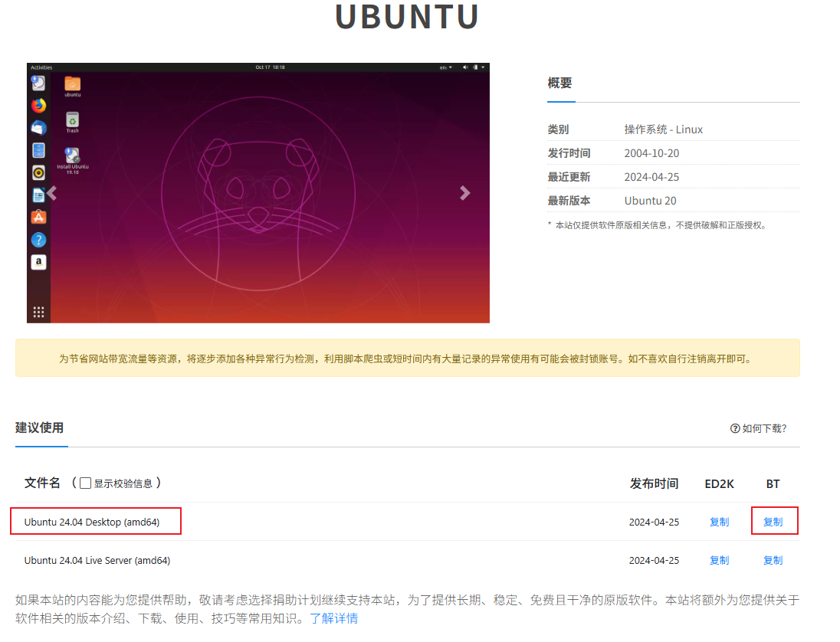Copy ED2K link for Ubuntu 24.04 Desktop

click(720, 522)
